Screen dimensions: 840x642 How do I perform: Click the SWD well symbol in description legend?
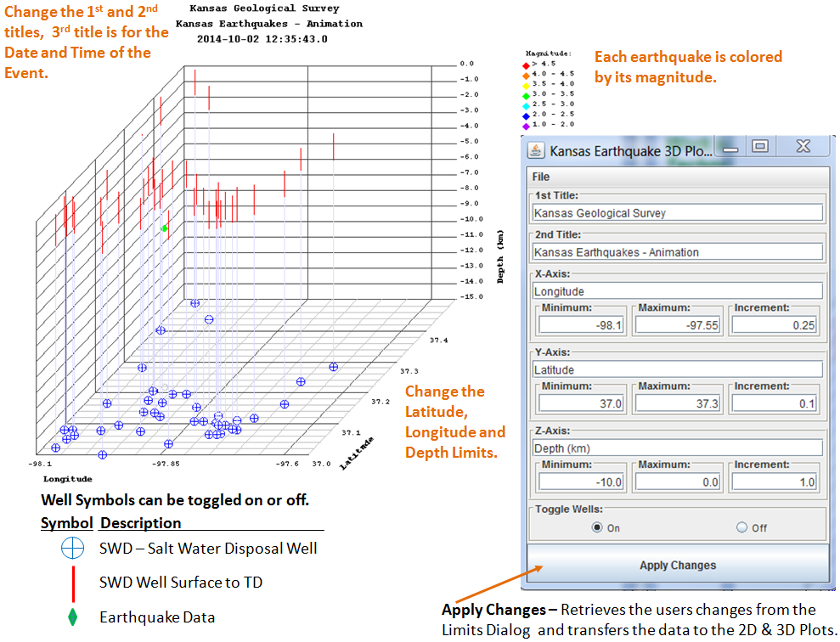(72, 549)
